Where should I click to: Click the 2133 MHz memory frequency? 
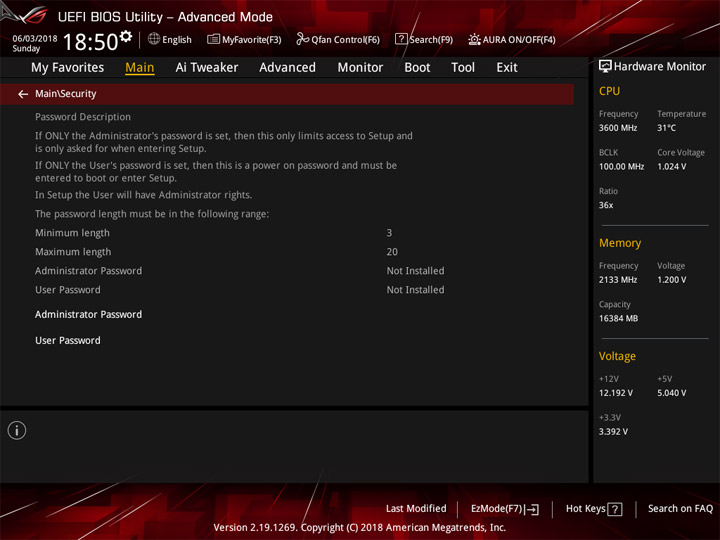coord(618,280)
